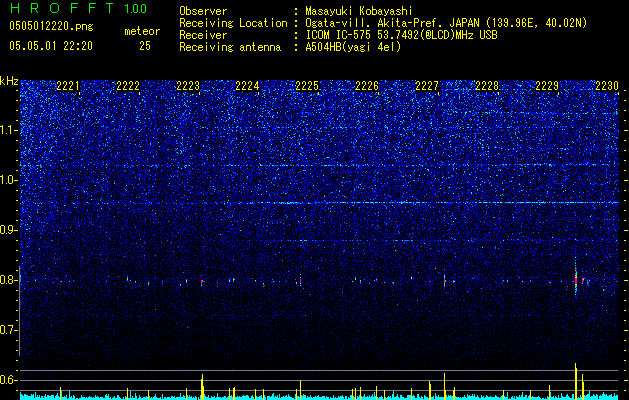Screen dimensions: 629x400
Task: Click the meteor count value 25
Action: click(x=145, y=46)
